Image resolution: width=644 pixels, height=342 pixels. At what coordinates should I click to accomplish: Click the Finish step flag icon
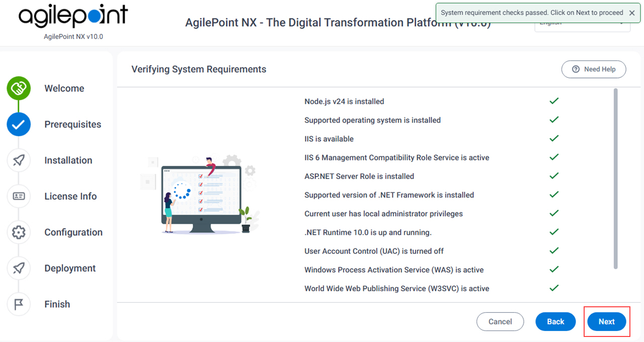point(19,304)
